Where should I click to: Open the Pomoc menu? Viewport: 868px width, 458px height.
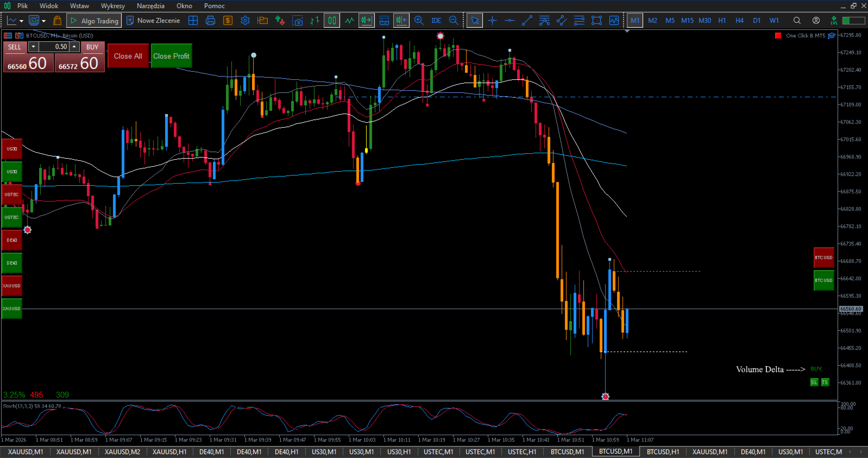point(215,6)
